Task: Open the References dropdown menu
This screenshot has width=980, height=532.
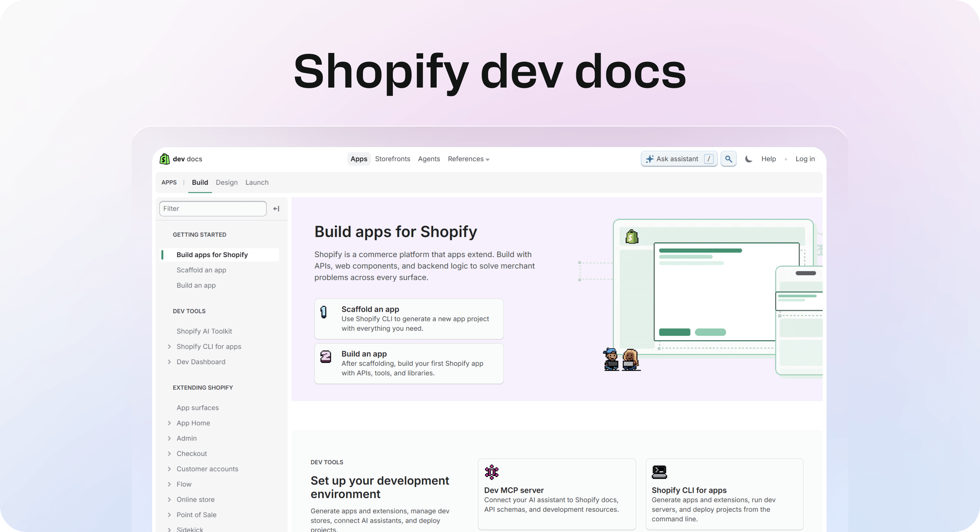Action: pyautogui.click(x=468, y=159)
